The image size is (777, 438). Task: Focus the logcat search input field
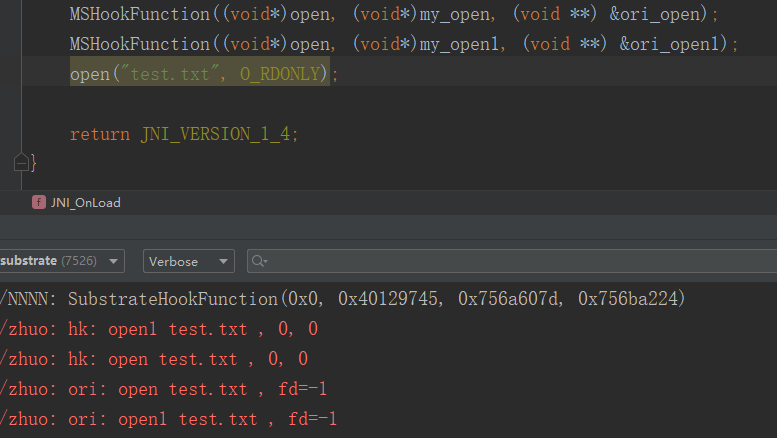click(x=512, y=261)
